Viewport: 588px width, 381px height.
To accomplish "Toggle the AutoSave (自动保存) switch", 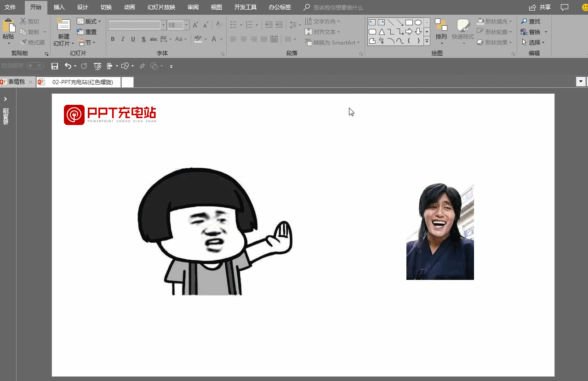I will (x=34, y=66).
